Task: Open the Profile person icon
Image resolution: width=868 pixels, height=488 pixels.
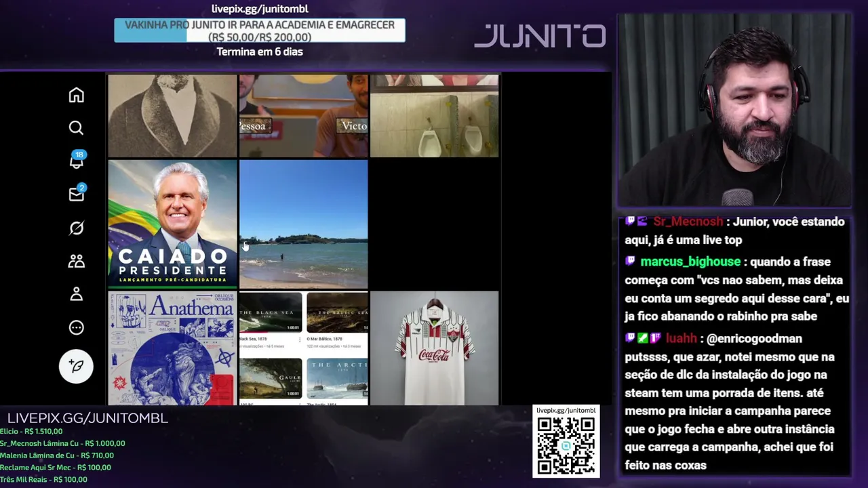Action: coord(76,293)
